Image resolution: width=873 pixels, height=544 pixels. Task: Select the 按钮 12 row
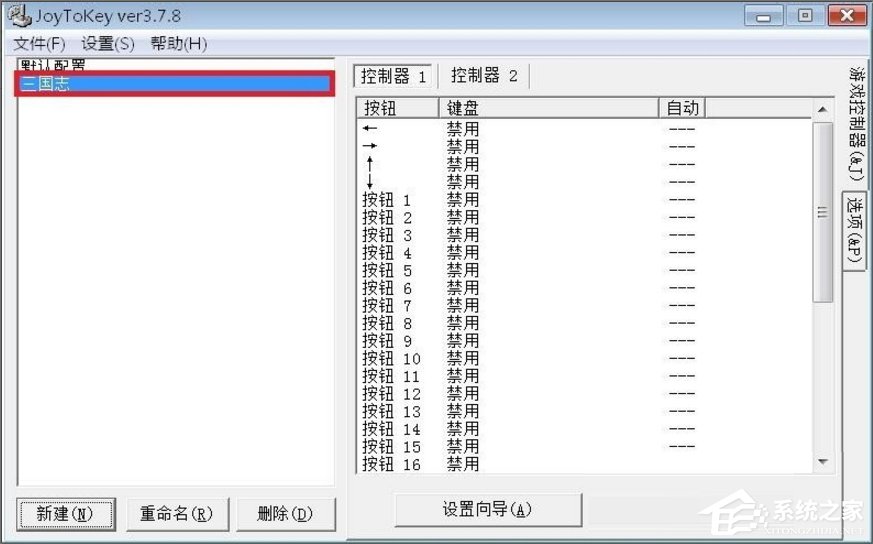click(x=584, y=394)
